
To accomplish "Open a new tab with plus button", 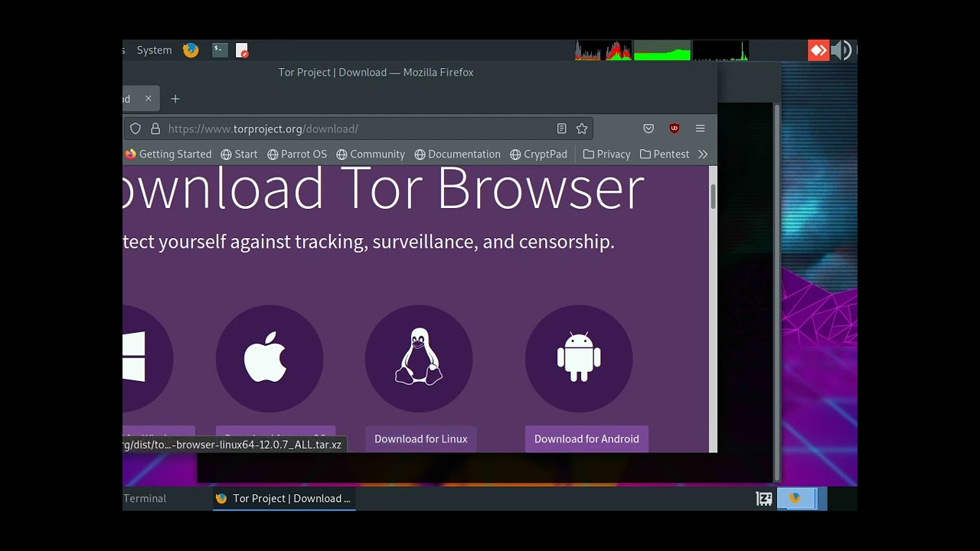I will [x=175, y=99].
